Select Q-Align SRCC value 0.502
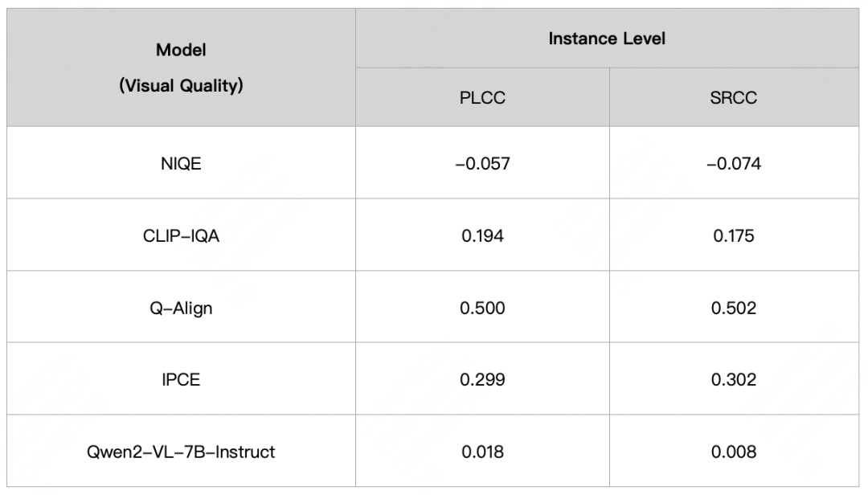The image size is (868, 495). tap(734, 307)
